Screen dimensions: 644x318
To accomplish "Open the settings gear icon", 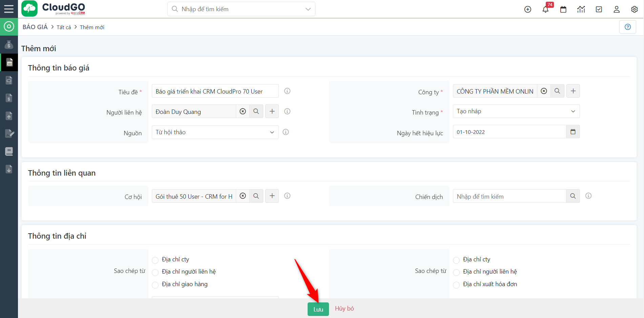I will [x=634, y=9].
